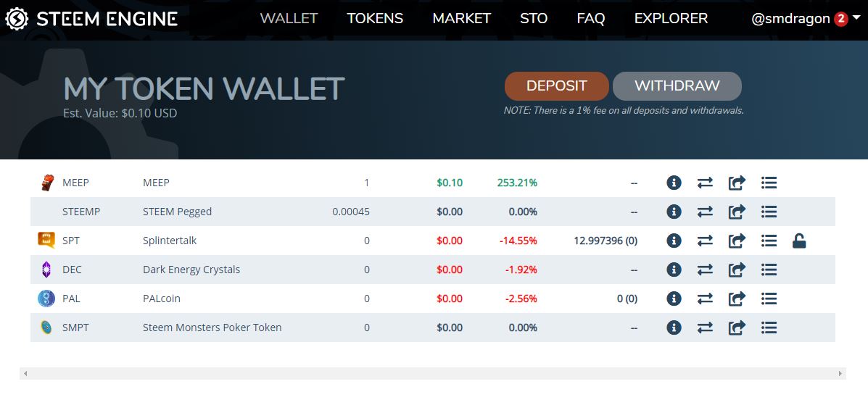The image size is (868, 413).
Task: Click the DEPOSIT button
Action: click(x=556, y=86)
